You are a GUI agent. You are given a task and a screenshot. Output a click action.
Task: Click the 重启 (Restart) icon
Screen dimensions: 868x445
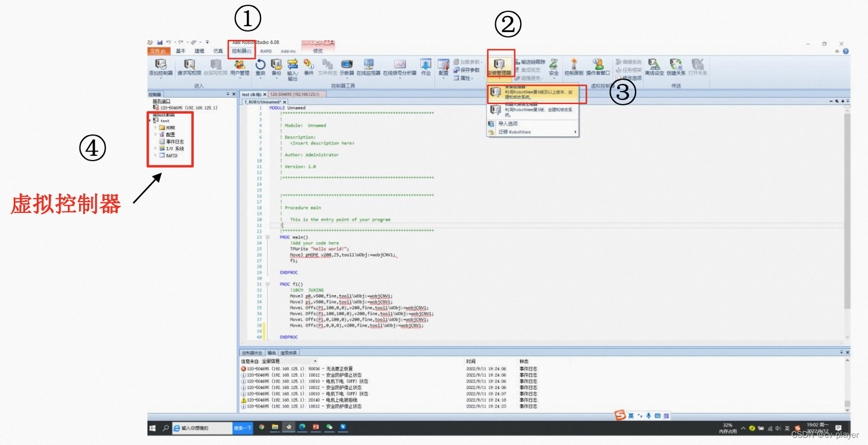point(260,67)
